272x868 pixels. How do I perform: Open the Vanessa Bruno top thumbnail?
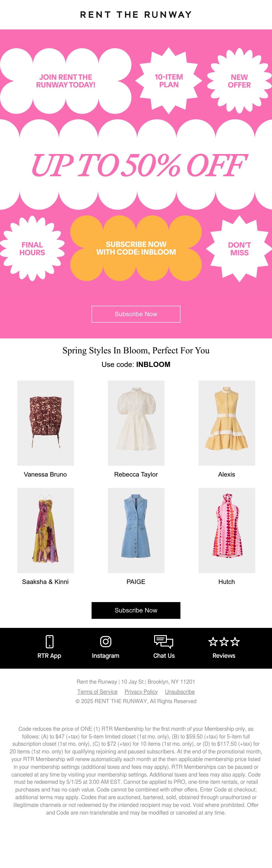46,423
